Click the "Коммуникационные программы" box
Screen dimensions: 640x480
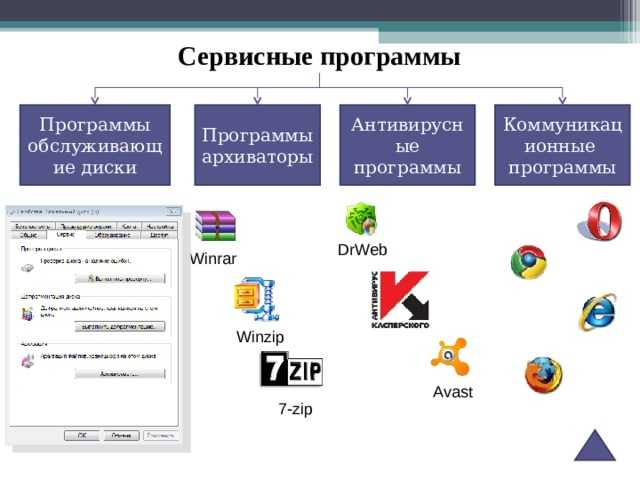point(562,145)
